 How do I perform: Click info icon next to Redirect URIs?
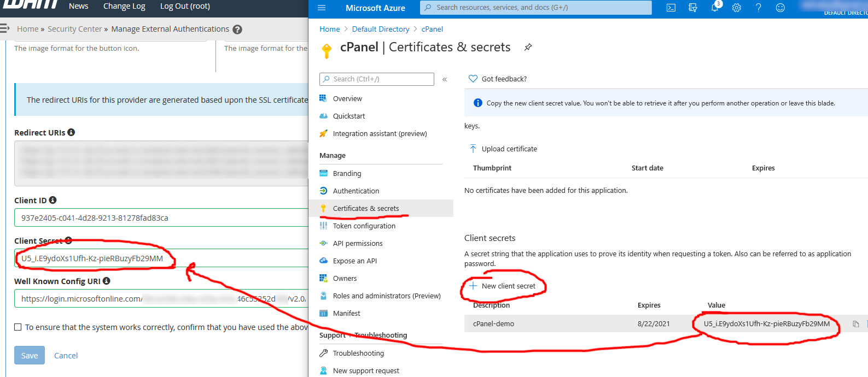71,132
